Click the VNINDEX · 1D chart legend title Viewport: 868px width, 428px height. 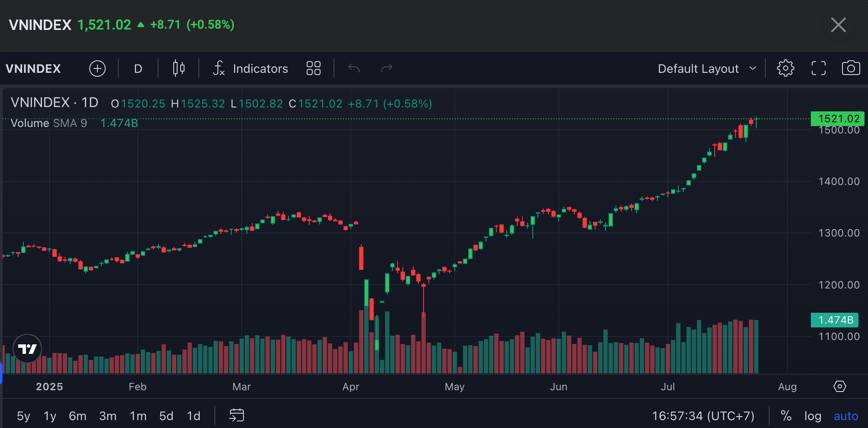point(55,103)
